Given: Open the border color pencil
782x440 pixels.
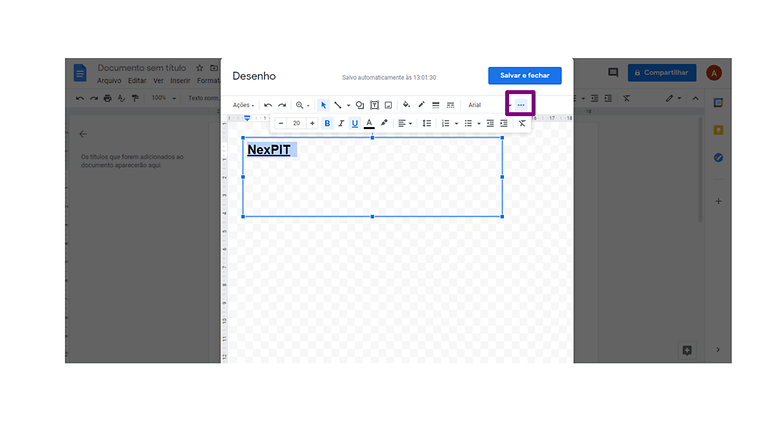Looking at the screenshot, I should pos(421,105).
